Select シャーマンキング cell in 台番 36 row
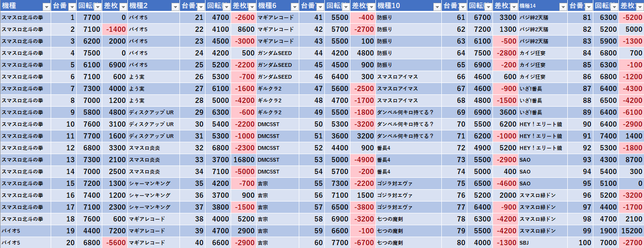 (x=153, y=195)
